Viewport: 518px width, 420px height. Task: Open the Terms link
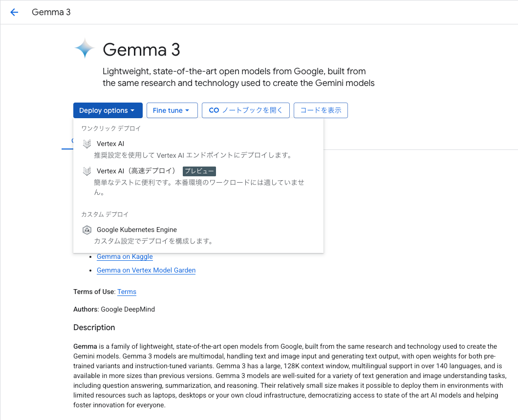click(127, 292)
